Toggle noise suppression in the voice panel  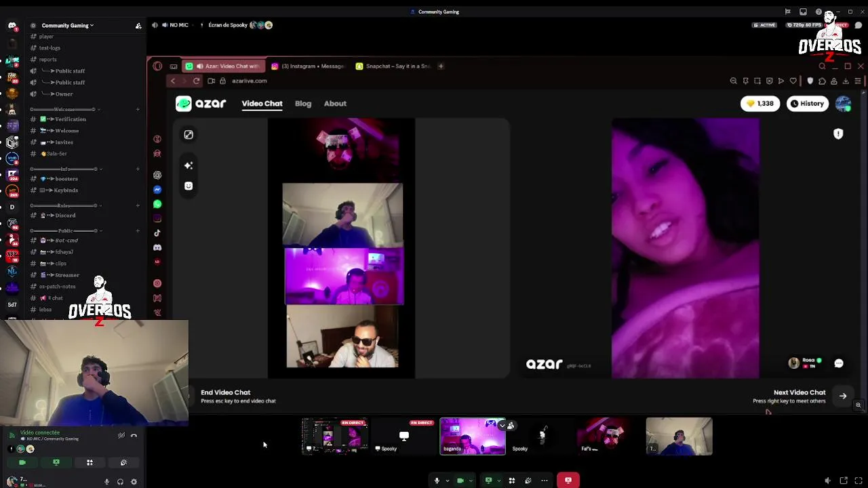121,436
